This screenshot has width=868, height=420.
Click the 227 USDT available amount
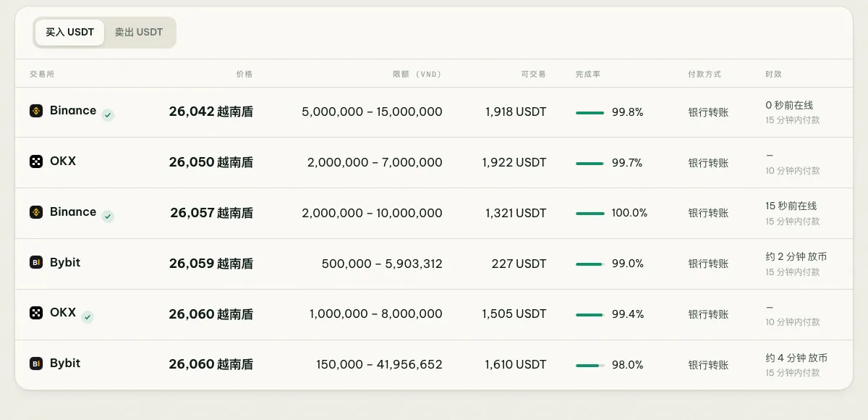(x=519, y=264)
